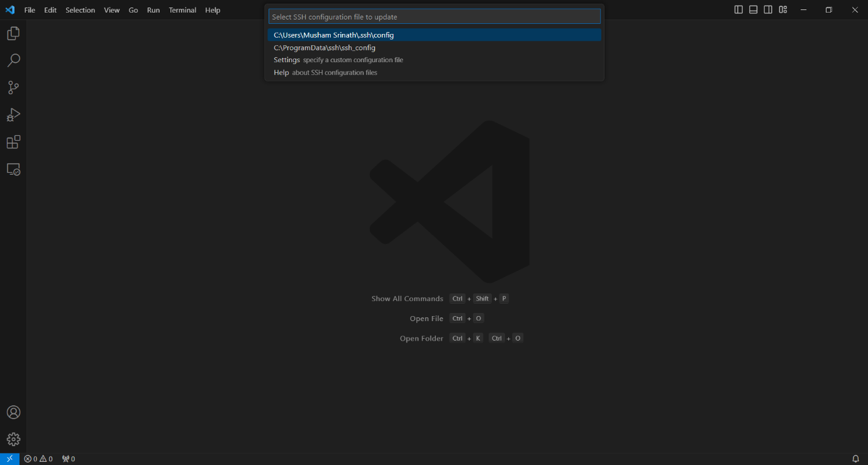The width and height of the screenshot is (868, 465).
Task: Open the View menu
Action: tap(112, 10)
